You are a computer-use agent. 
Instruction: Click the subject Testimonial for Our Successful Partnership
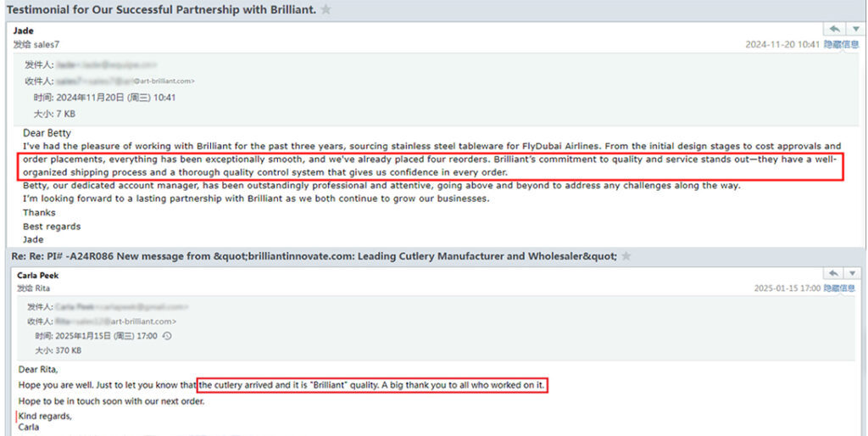[161, 10]
